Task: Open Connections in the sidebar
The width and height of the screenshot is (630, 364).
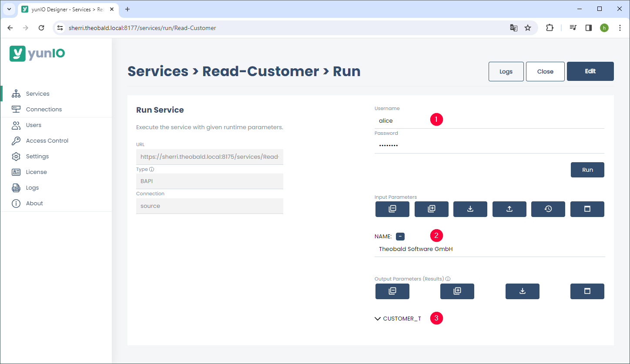Action: pos(44,109)
